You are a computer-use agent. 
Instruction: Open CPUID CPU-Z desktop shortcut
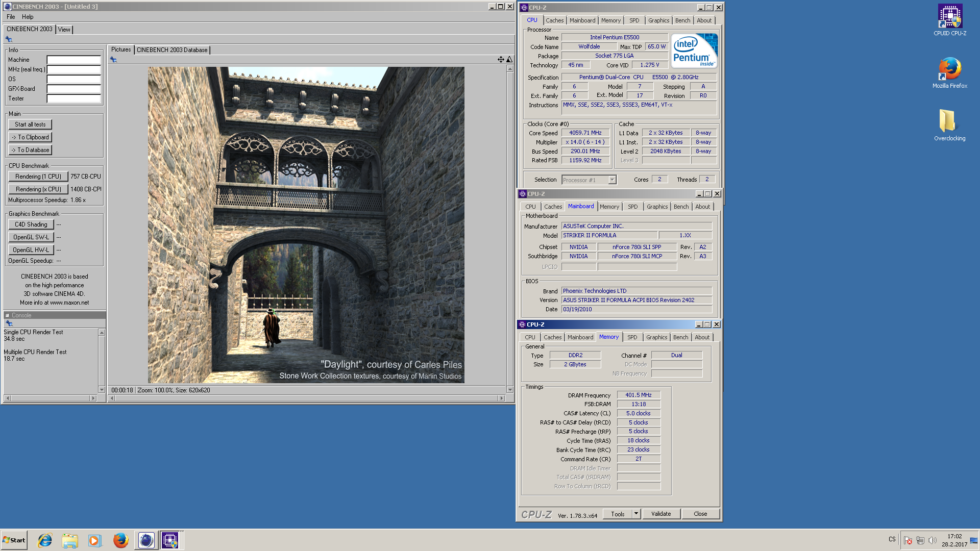click(949, 19)
